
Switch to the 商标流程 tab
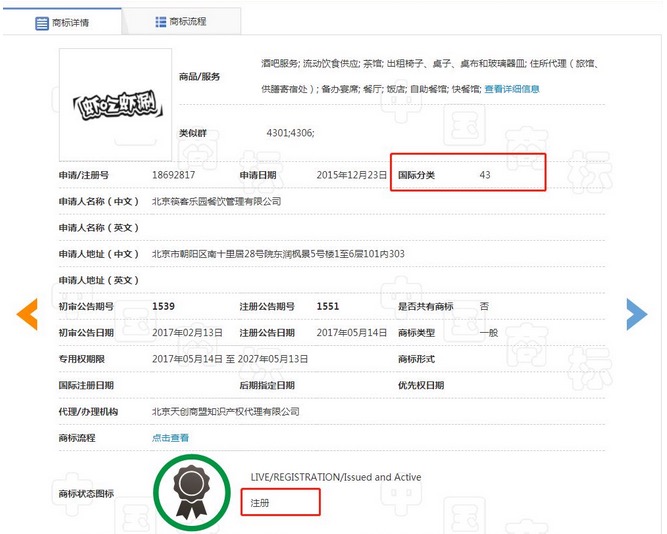pos(189,21)
